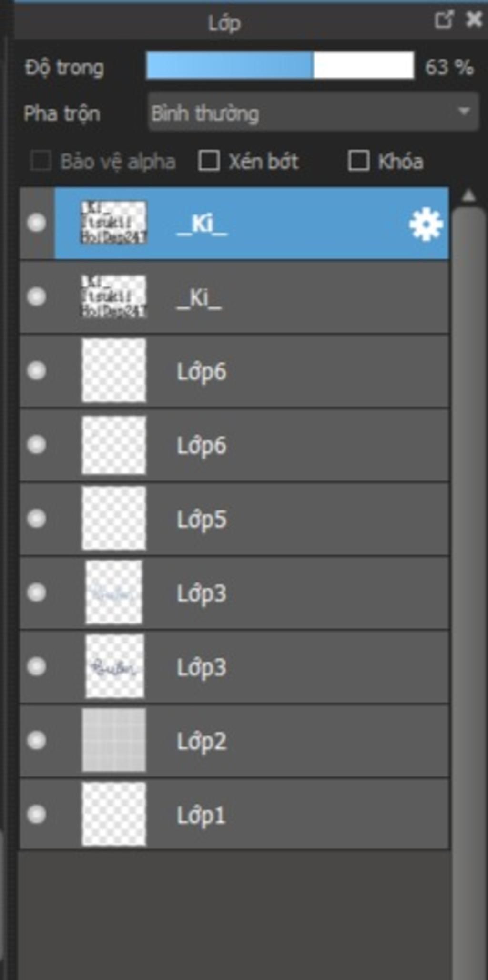Screen dimensions: 488x980
Task: Click thumbnail of the selected _Ki_ layer
Action: coord(113,223)
